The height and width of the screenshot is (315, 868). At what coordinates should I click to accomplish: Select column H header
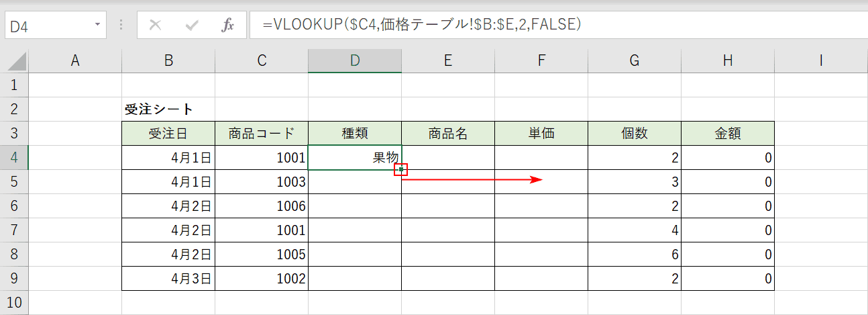tap(728, 61)
